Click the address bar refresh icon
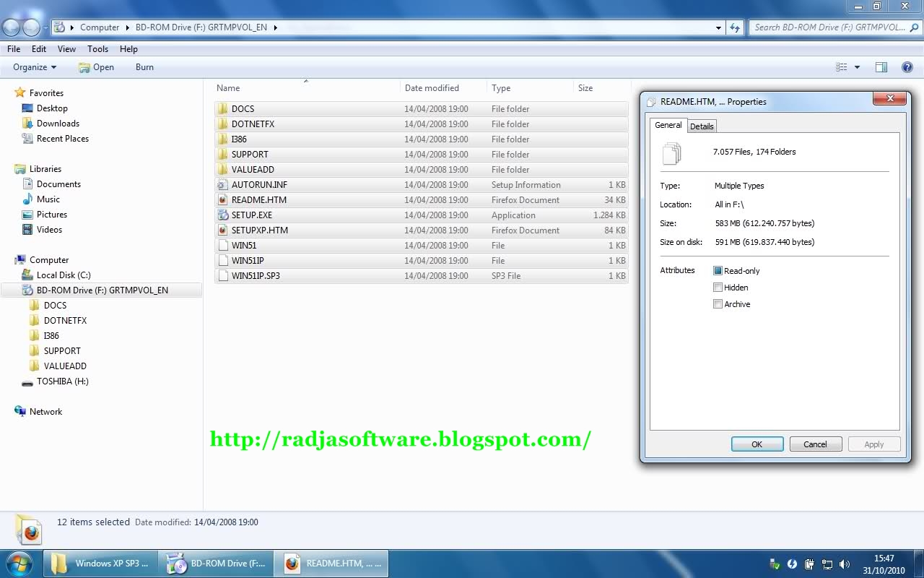 (x=735, y=27)
